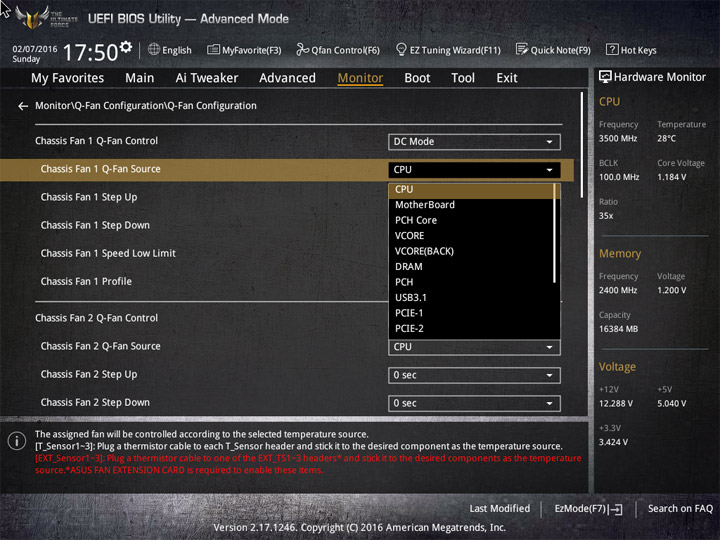
Task: Select PCH as fan source
Action: click(x=471, y=282)
